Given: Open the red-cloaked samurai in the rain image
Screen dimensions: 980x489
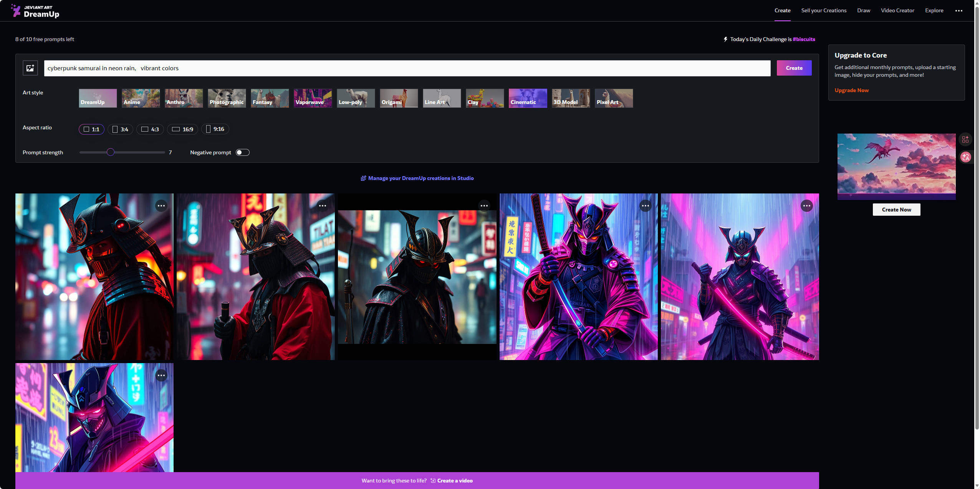Looking at the screenshot, I should [x=256, y=277].
